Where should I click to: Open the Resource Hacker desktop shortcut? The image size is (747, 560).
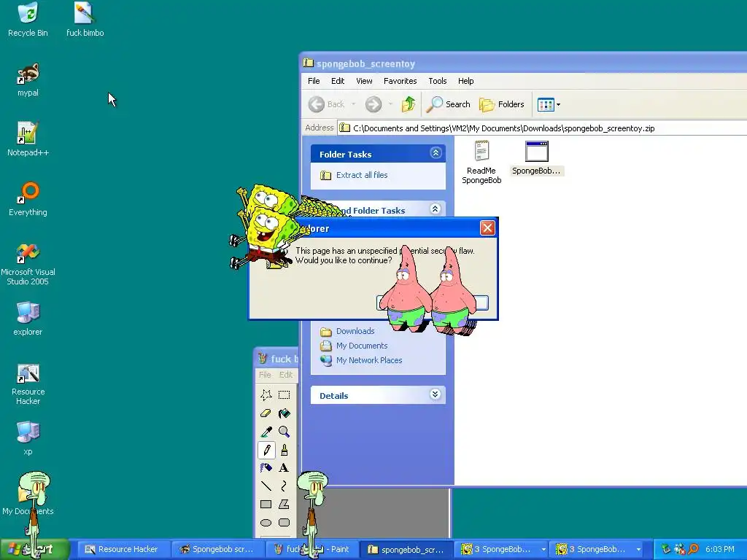click(28, 384)
